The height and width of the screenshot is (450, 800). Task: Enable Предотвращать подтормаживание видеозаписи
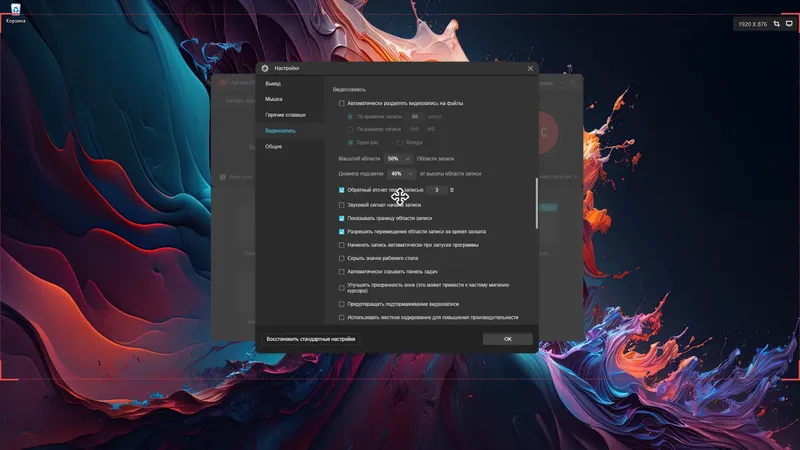click(342, 304)
